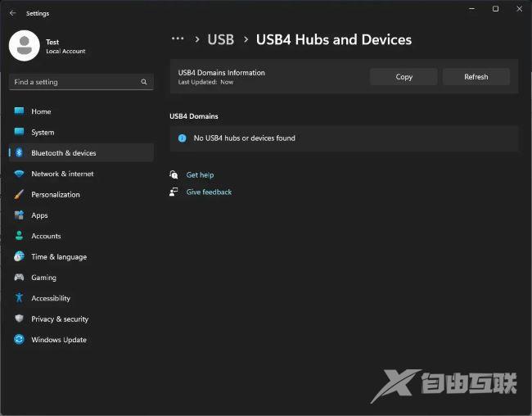Maximize the Settings window
This screenshot has width=532, height=416.
click(x=495, y=9)
